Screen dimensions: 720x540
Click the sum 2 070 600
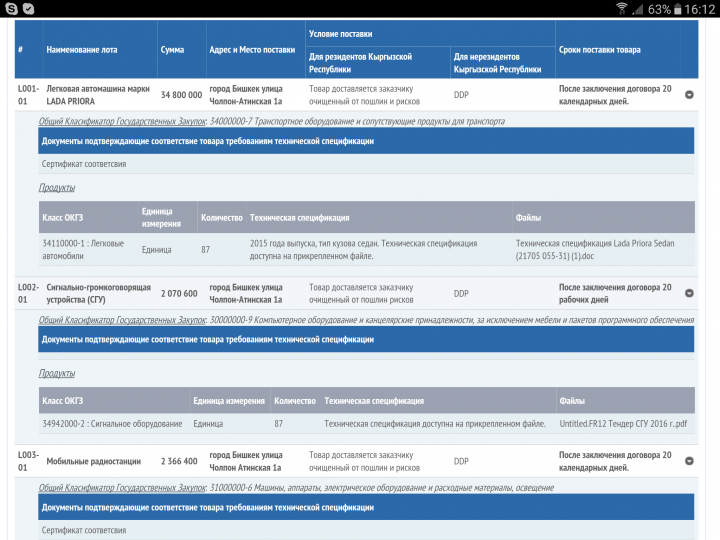tap(179, 293)
